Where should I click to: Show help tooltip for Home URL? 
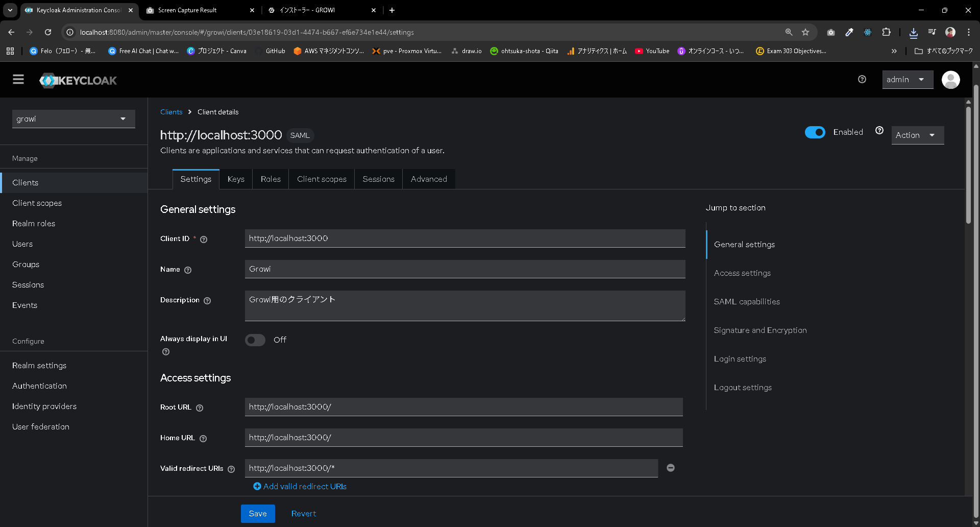pyautogui.click(x=203, y=439)
